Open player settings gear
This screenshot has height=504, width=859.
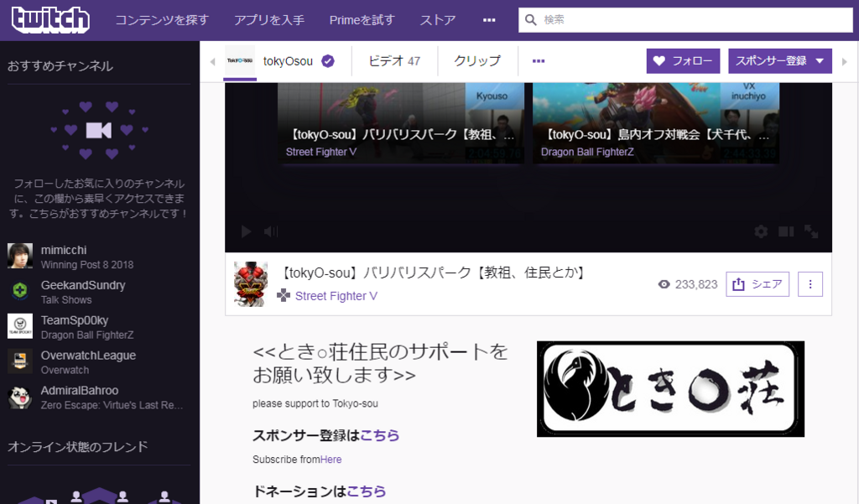(760, 231)
